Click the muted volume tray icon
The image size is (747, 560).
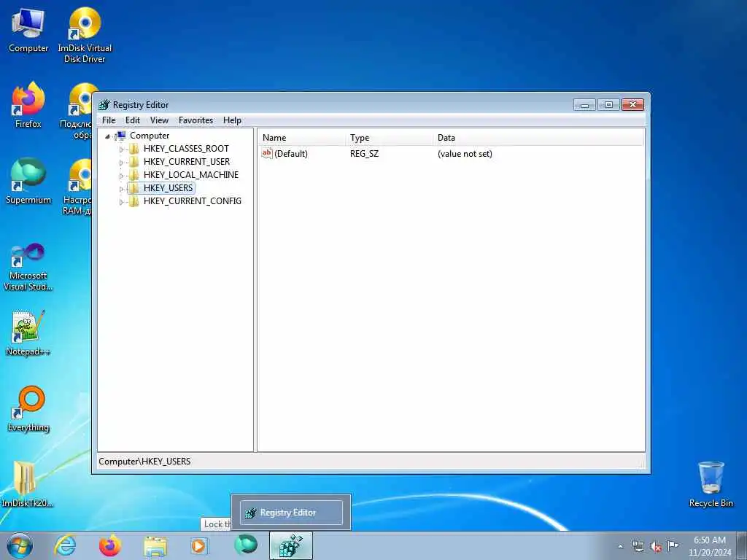656,547
